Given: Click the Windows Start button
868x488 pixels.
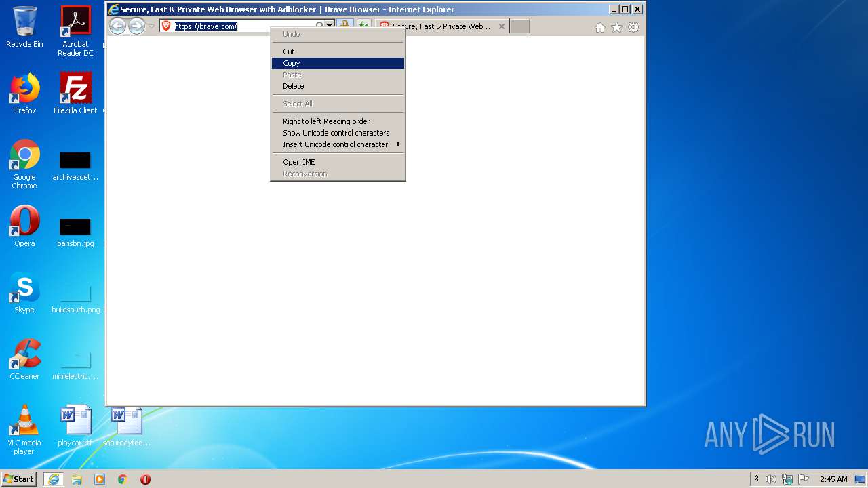Looking at the screenshot, I should [x=19, y=479].
